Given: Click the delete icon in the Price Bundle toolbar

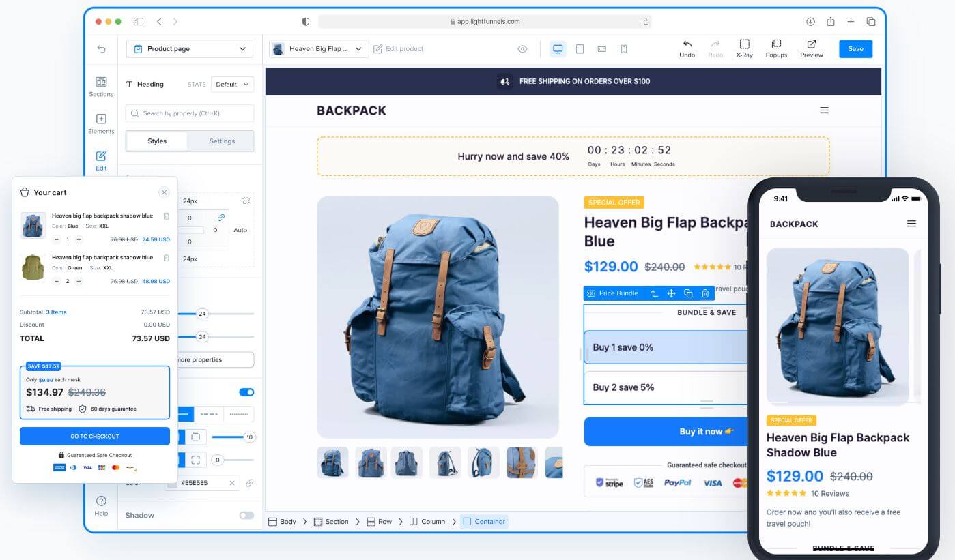Looking at the screenshot, I should click(705, 293).
